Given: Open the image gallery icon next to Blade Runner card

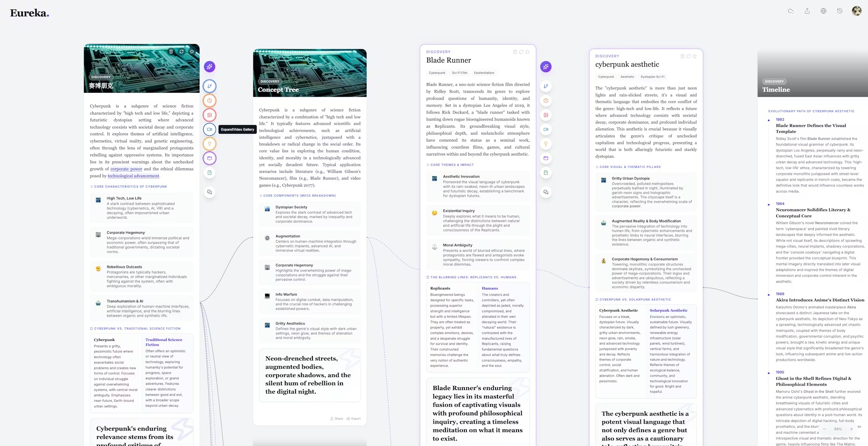Looking at the screenshot, I should click(x=546, y=115).
